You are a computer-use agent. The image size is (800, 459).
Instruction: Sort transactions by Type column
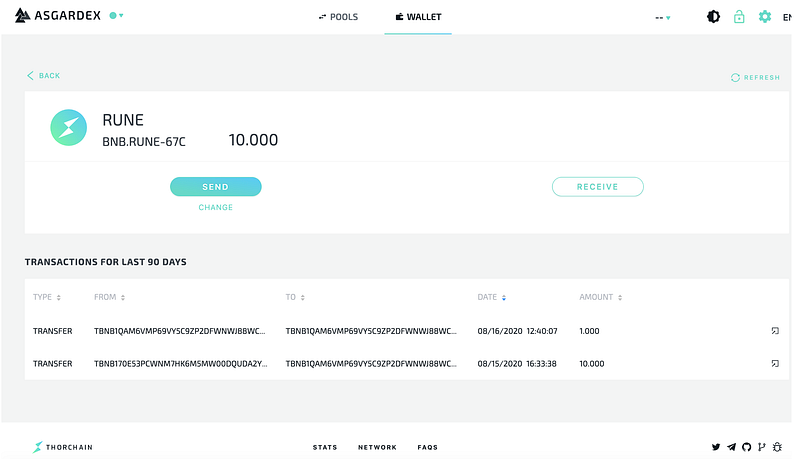tap(47, 297)
